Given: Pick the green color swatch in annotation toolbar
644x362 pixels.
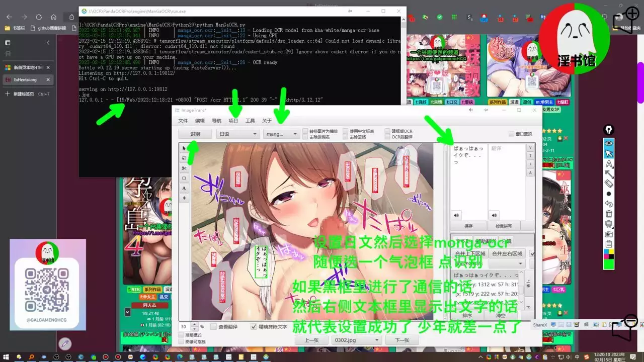Looking at the screenshot, I should (609, 263).
